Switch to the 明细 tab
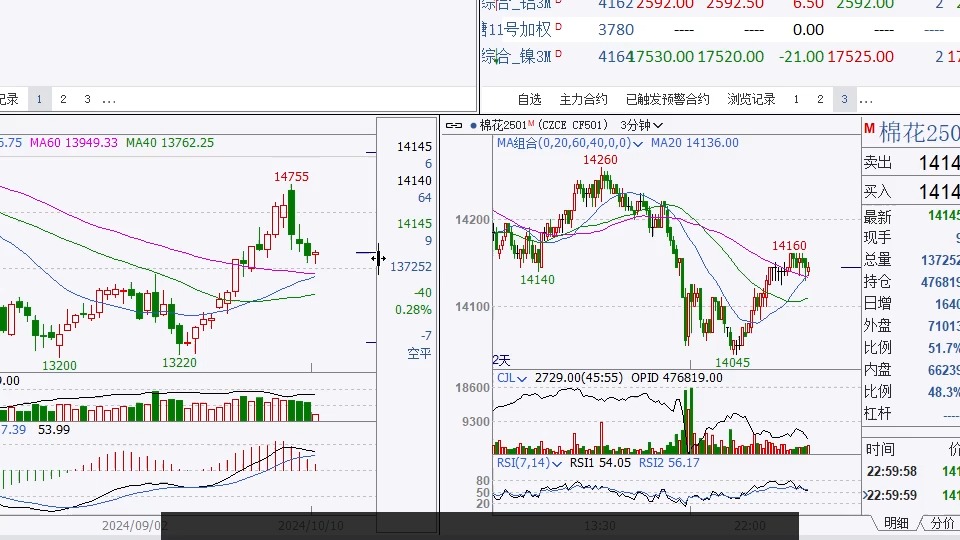This screenshot has height=540, width=960. 896,523
